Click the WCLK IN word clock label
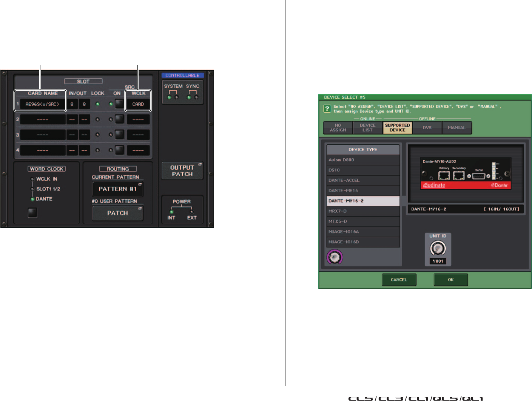 (47, 179)
